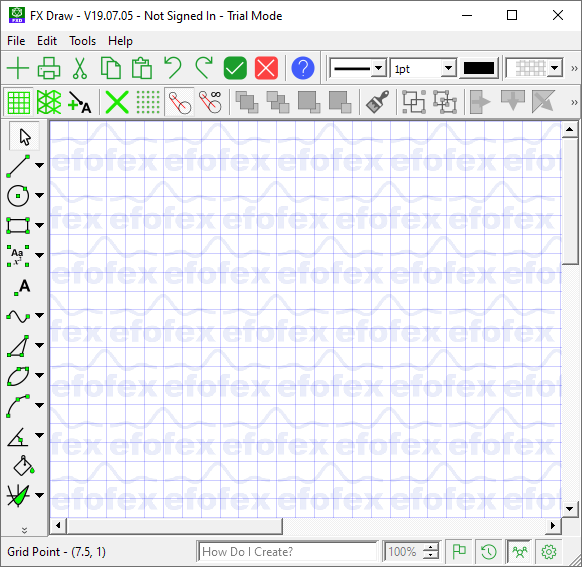Screen dimensions: 582x567
Task: Click the send to back icon
Action: coord(340,102)
